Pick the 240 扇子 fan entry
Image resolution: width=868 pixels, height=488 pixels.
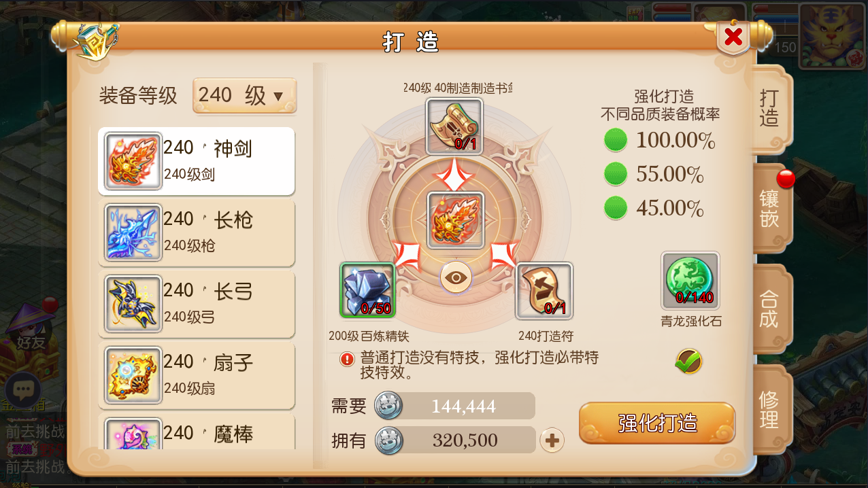tap(197, 376)
